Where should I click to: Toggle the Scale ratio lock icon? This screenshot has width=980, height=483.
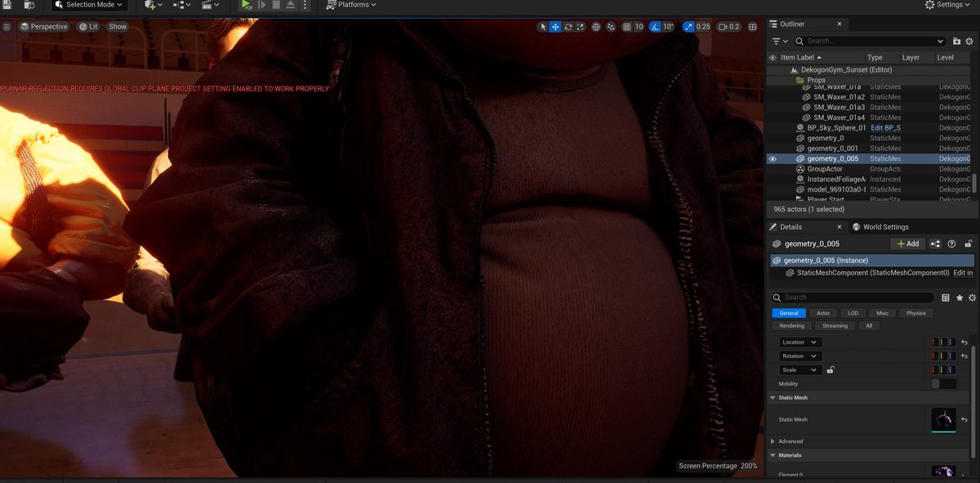click(x=831, y=370)
